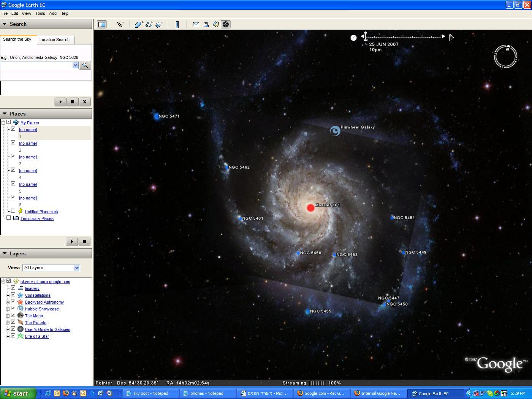
Task: Expand the Hubble Showcase layer tree
Action: coord(8,309)
